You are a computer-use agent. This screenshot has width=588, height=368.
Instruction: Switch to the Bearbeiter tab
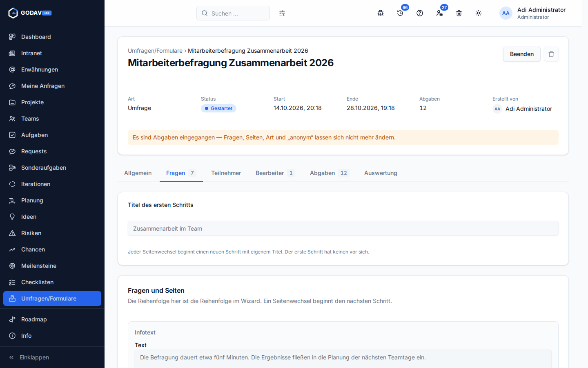click(x=275, y=173)
